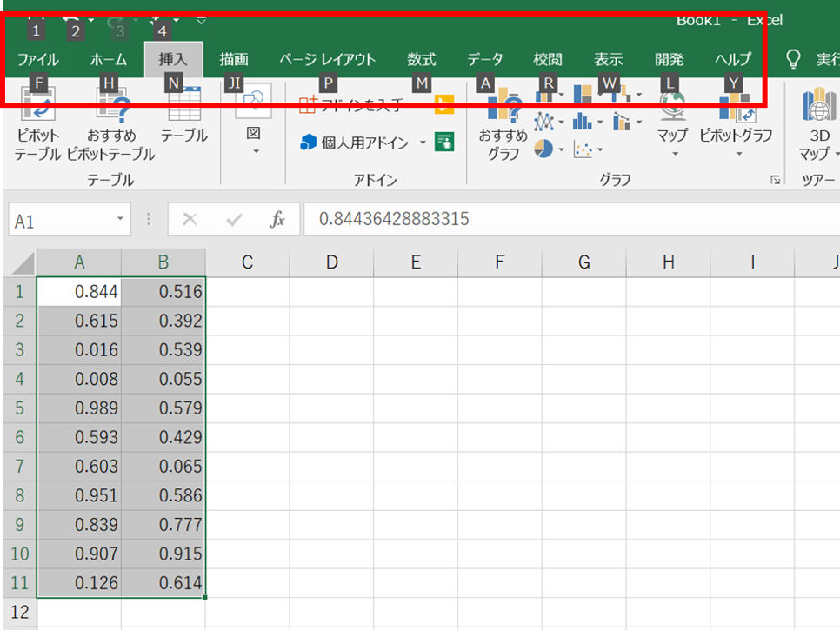The image size is (840, 630).
Task: Expand the PivotChart dropdown arrow
Action: [x=739, y=154]
